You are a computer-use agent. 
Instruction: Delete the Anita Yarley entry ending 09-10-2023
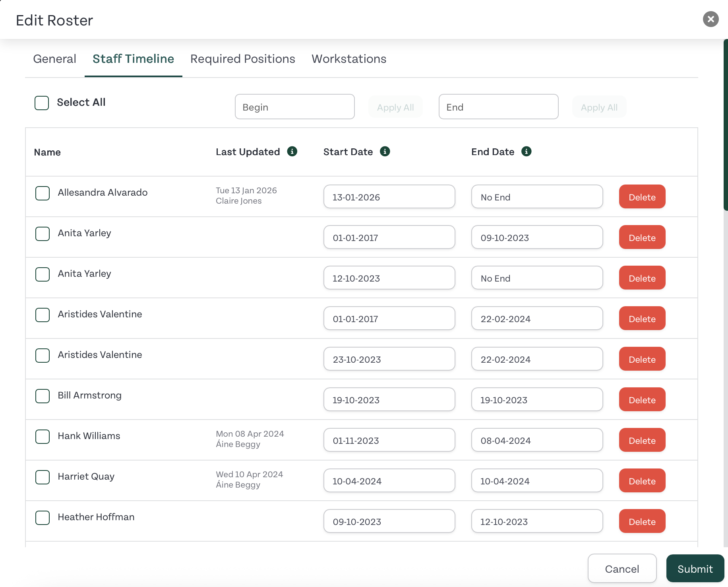pyautogui.click(x=642, y=237)
